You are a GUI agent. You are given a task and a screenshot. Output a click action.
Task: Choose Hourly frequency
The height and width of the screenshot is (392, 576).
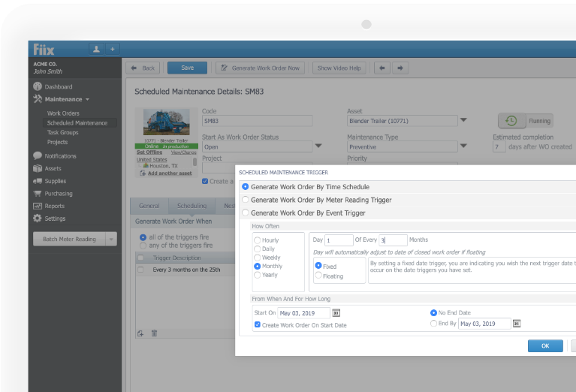[x=257, y=240]
